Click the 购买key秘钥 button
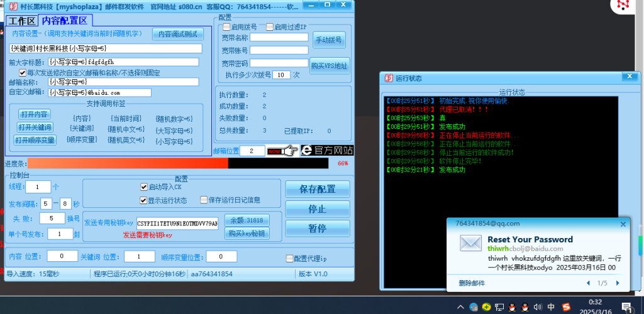This screenshot has width=644, height=314. (x=247, y=233)
